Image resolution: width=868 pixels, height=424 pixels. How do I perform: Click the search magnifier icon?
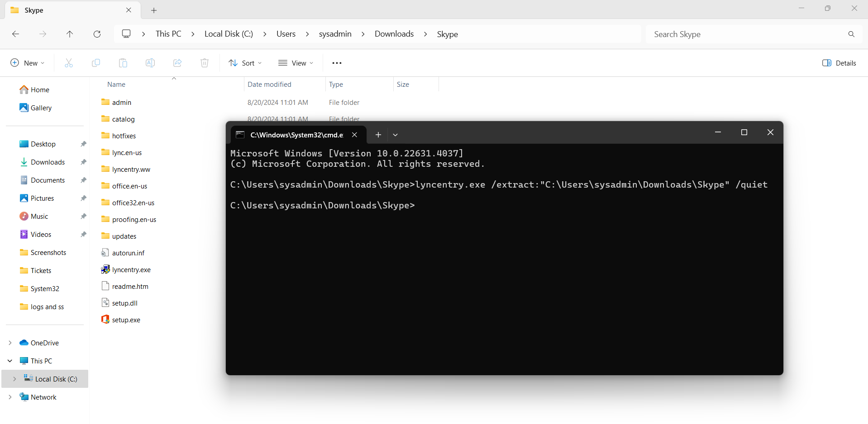851,34
